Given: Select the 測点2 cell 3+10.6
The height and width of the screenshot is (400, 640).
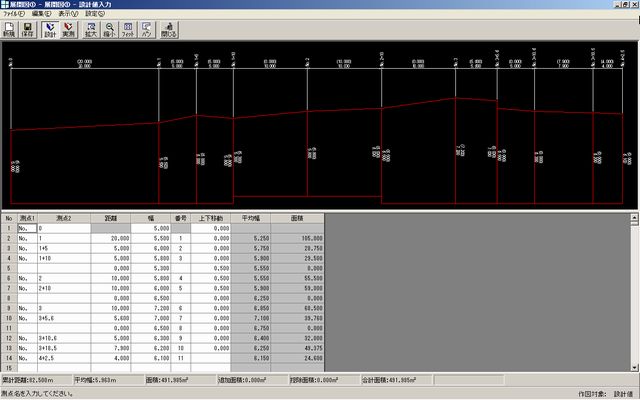Looking at the screenshot, I should [64, 338].
